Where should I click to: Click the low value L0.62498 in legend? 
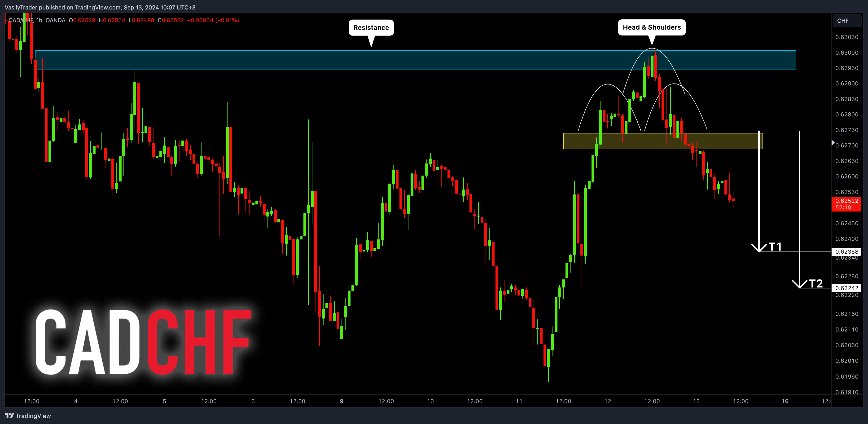click(x=141, y=20)
